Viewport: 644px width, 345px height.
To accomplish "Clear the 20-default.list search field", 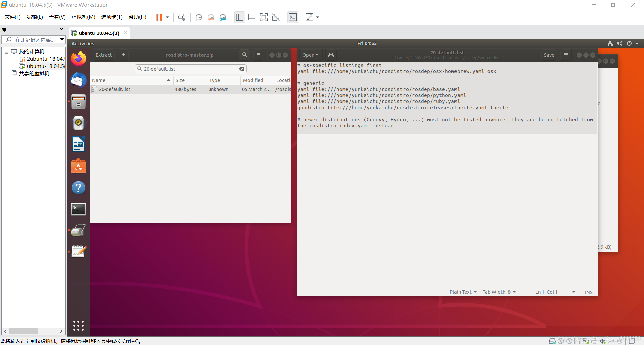I will (241, 69).
